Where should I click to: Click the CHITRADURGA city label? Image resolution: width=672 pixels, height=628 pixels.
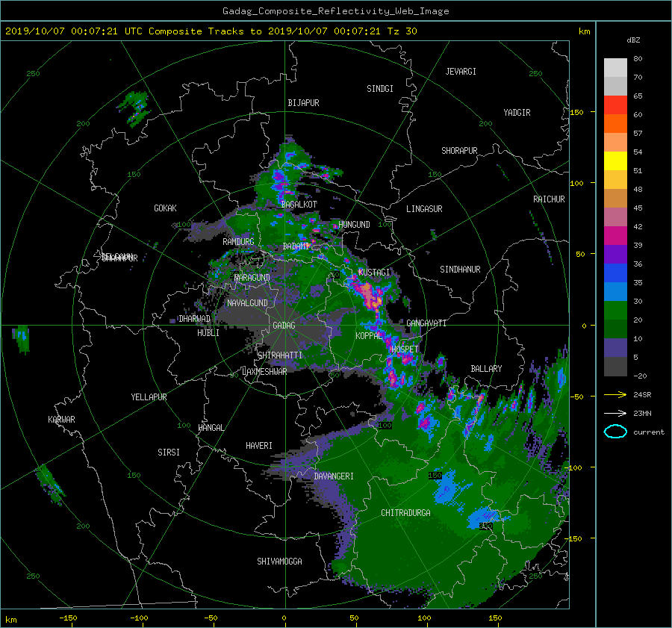tap(405, 513)
